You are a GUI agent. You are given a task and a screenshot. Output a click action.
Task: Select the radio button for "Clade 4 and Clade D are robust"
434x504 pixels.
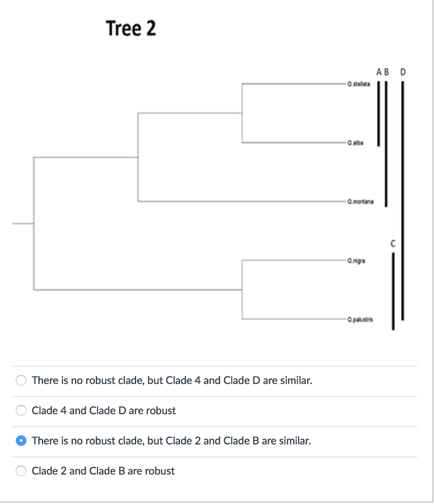click(x=21, y=410)
